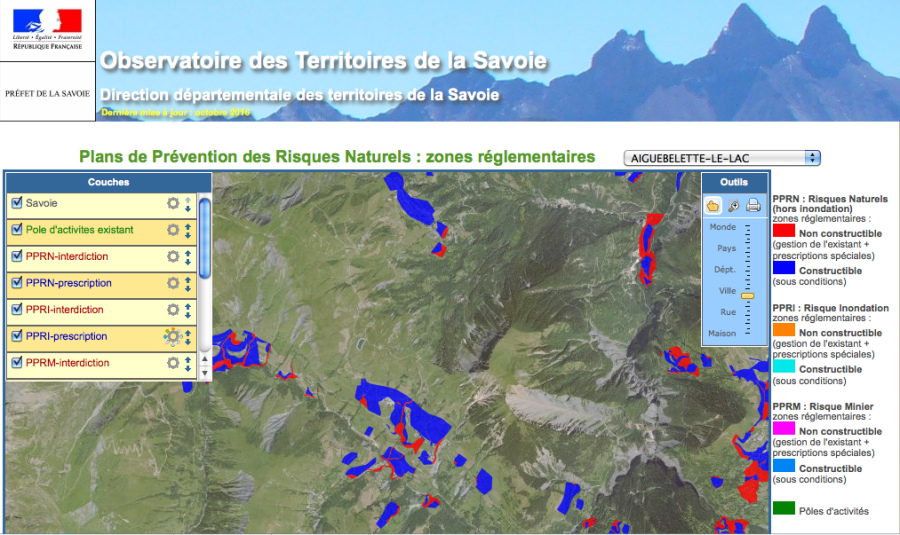
Task: Click the reorder arrows for PPRM-interdiction layer
Action: pyautogui.click(x=188, y=363)
